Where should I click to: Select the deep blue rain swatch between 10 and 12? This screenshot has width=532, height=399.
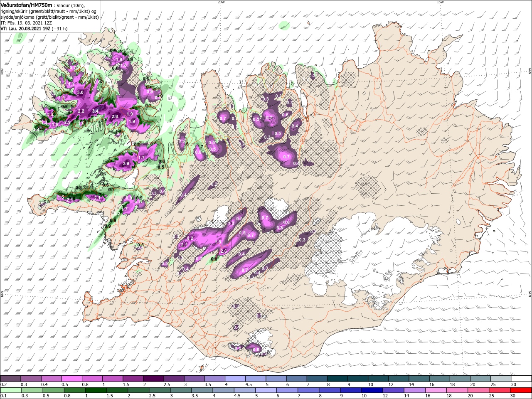[x=372, y=390]
